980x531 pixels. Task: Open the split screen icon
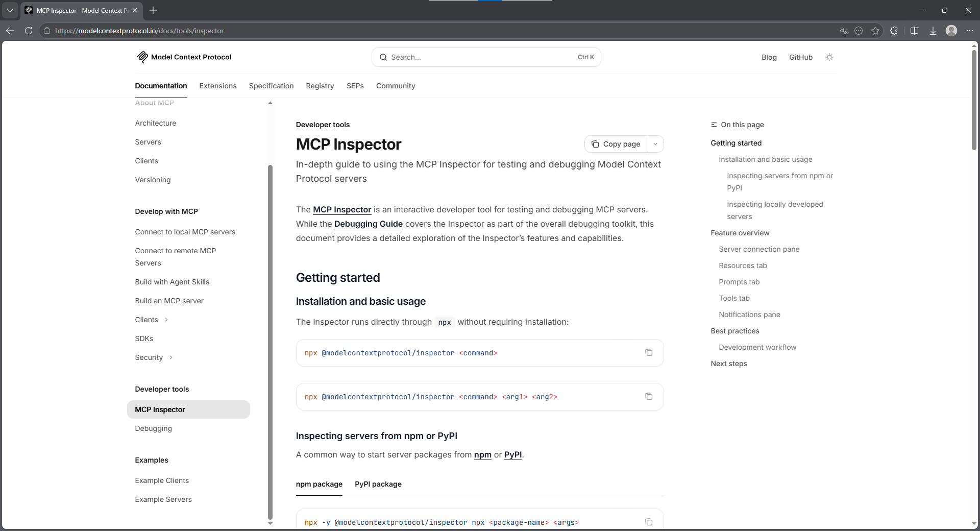[914, 31]
